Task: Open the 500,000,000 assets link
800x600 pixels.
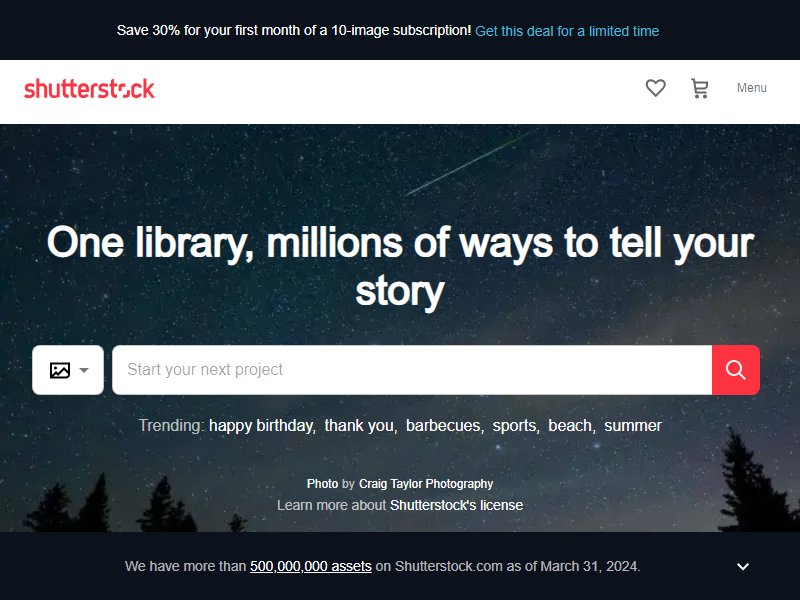Action: point(311,566)
